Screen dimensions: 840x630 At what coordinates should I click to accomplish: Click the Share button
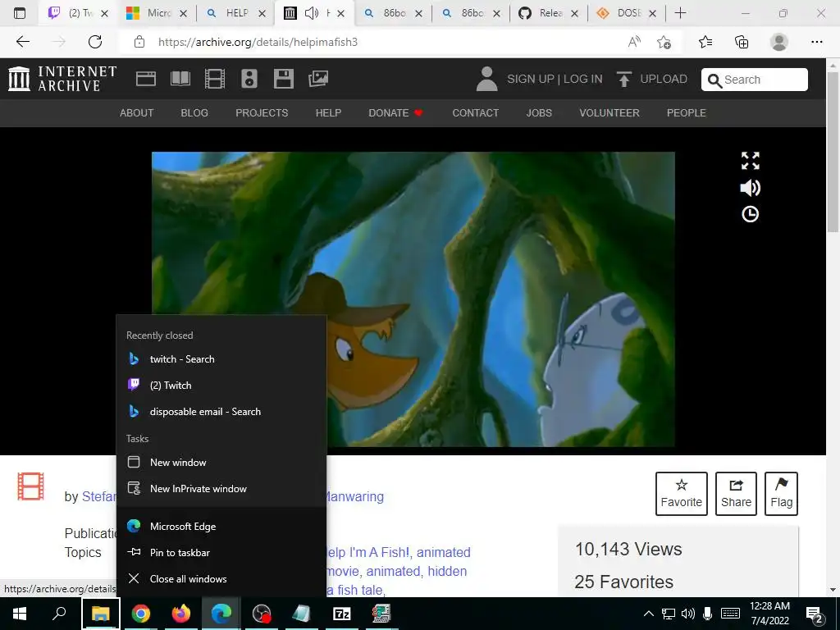pos(736,493)
